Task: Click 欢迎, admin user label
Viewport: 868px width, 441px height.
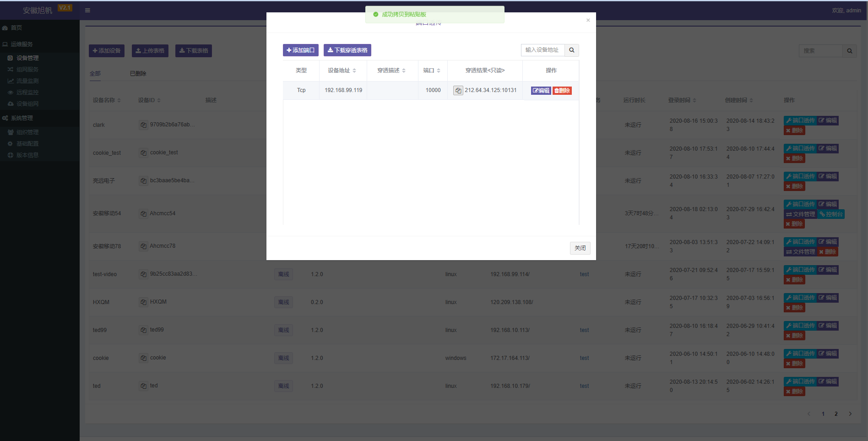Action: [x=846, y=10]
